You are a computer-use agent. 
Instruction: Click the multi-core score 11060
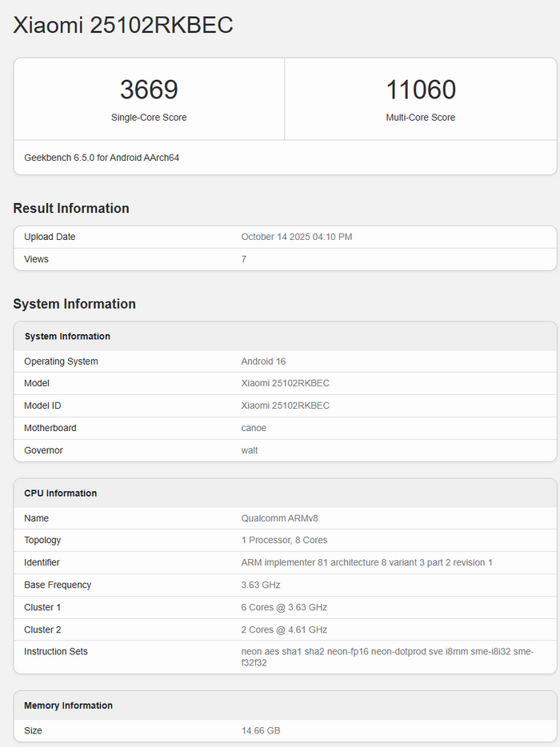(420, 90)
